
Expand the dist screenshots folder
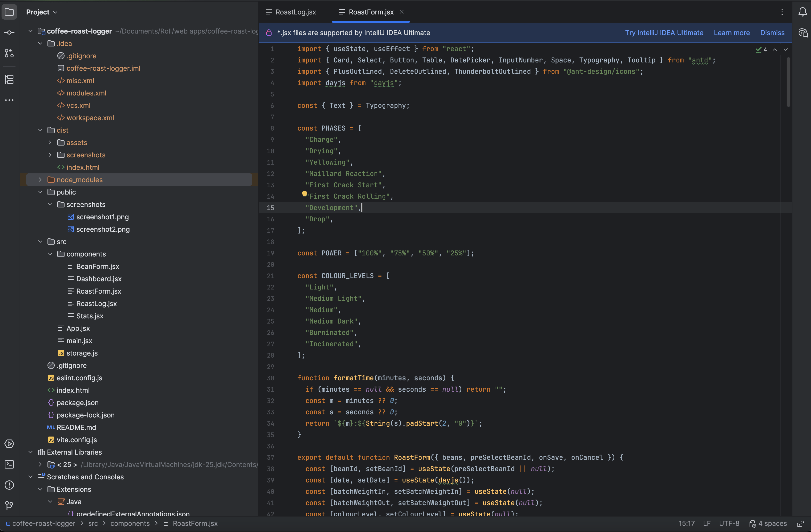(50, 155)
